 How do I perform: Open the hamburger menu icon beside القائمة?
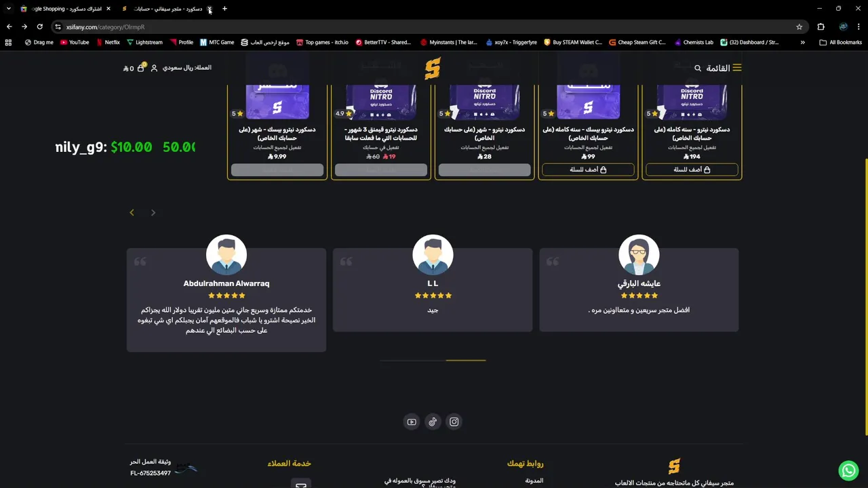coord(737,68)
